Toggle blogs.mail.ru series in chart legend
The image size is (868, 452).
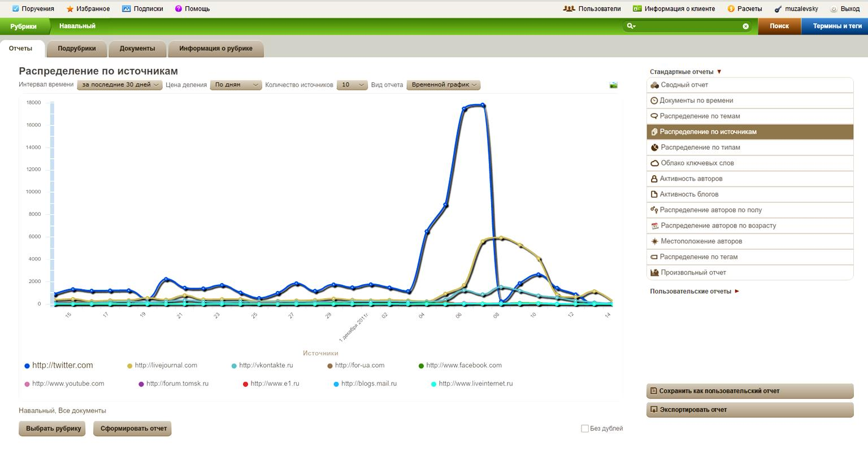(364, 384)
